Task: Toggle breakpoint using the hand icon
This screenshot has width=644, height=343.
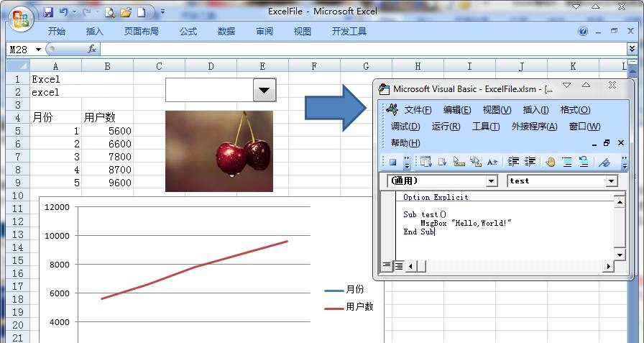Action: point(551,162)
